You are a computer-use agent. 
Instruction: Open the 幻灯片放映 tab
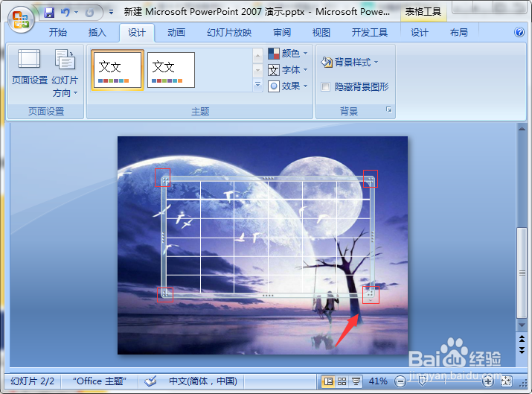click(x=229, y=33)
